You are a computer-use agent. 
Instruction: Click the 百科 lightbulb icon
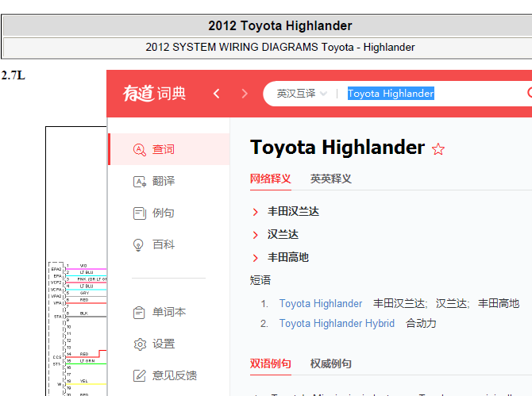(x=138, y=244)
